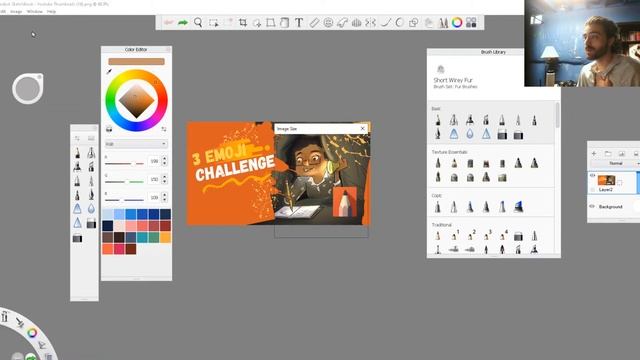Viewport: 640px width, 360px height.
Task: Pick the teal swatch
Action: click(142, 238)
